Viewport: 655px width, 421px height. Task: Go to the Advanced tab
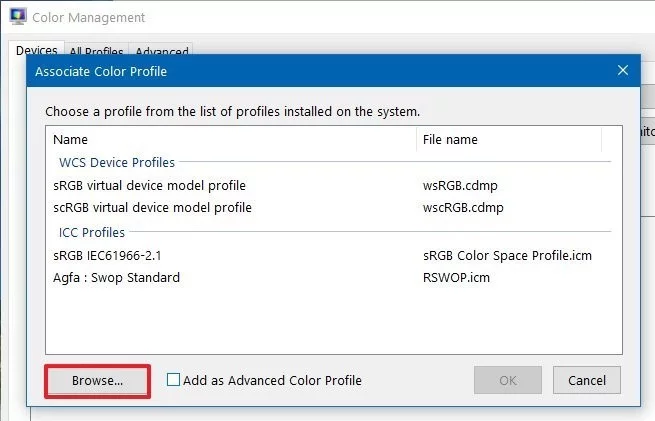click(161, 52)
